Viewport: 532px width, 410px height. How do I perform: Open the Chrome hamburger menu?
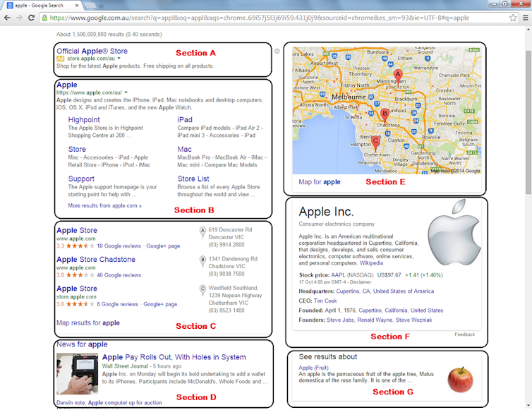coord(525,18)
